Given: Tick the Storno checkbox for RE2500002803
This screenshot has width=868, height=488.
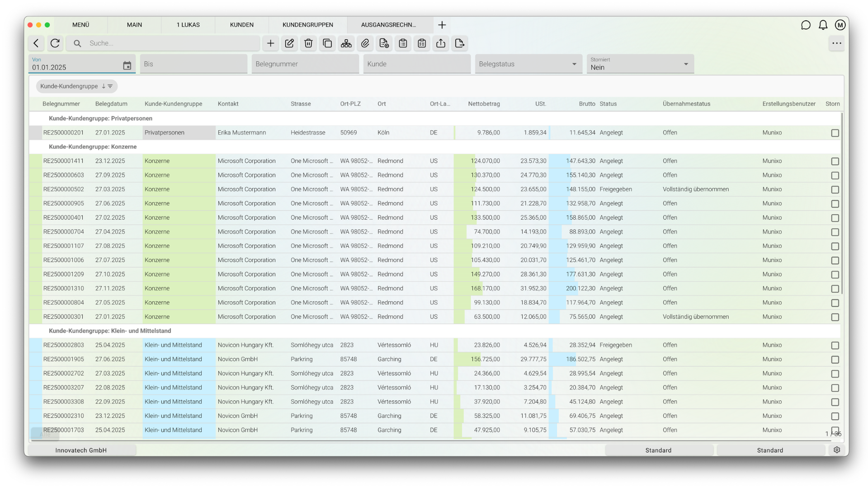Looking at the screenshot, I should 835,346.
